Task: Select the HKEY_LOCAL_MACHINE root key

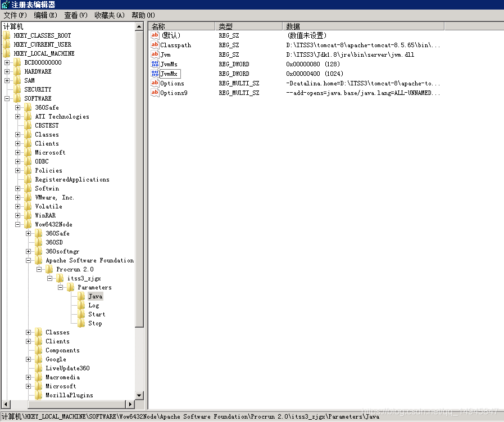Action: 44,53
